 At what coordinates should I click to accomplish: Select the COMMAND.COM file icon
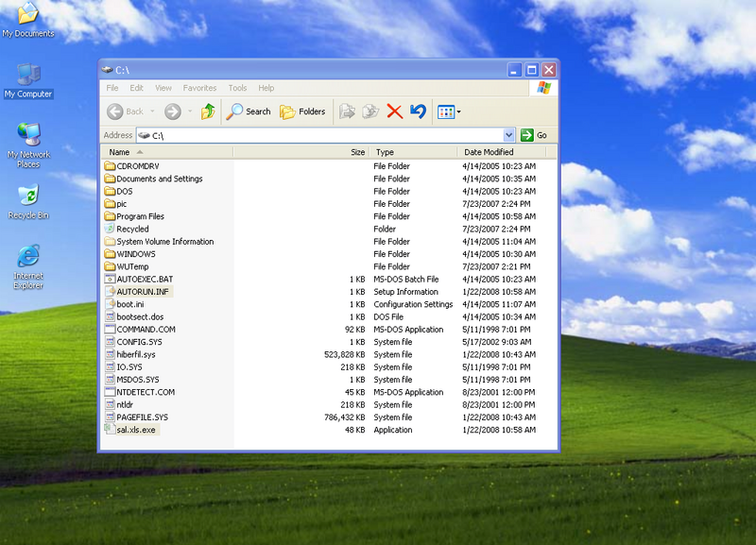pos(110,329)
